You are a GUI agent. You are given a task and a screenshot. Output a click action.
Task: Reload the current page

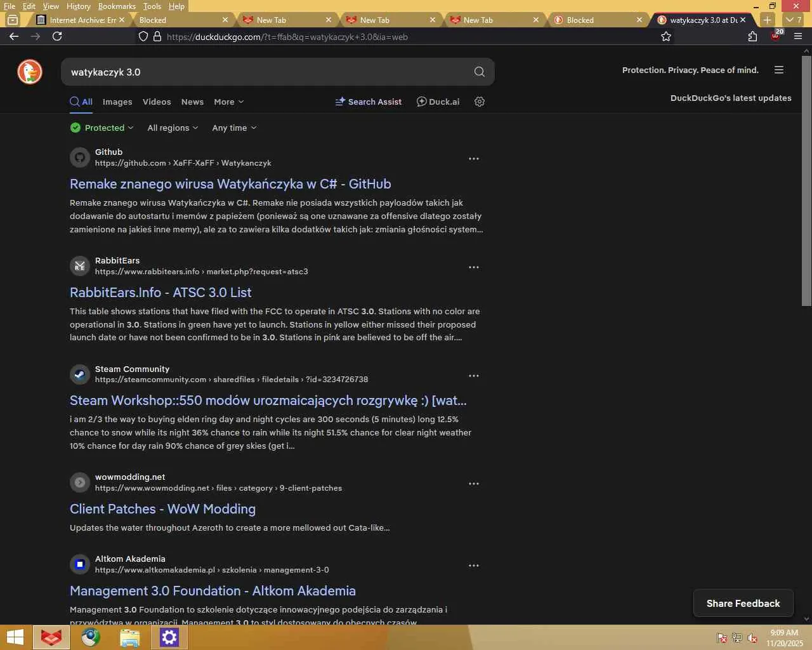pos(57,36)
